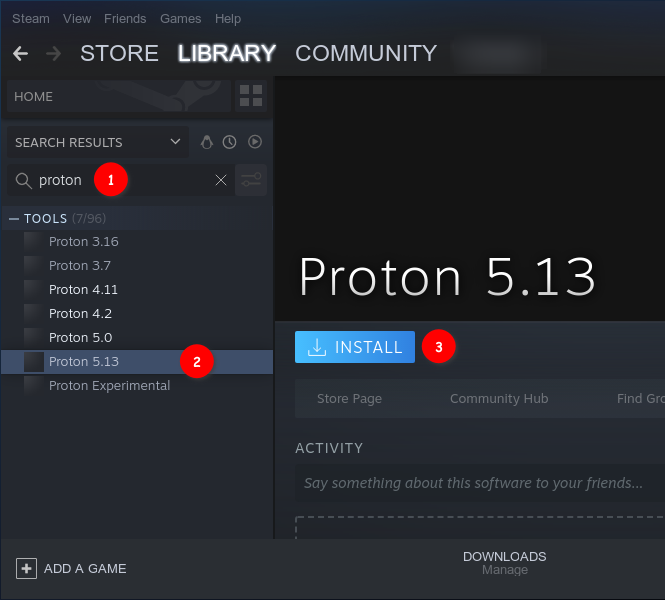Open the Steam menu
The width and height of the screenshot is (665, 600).
[x=31, y=19]
